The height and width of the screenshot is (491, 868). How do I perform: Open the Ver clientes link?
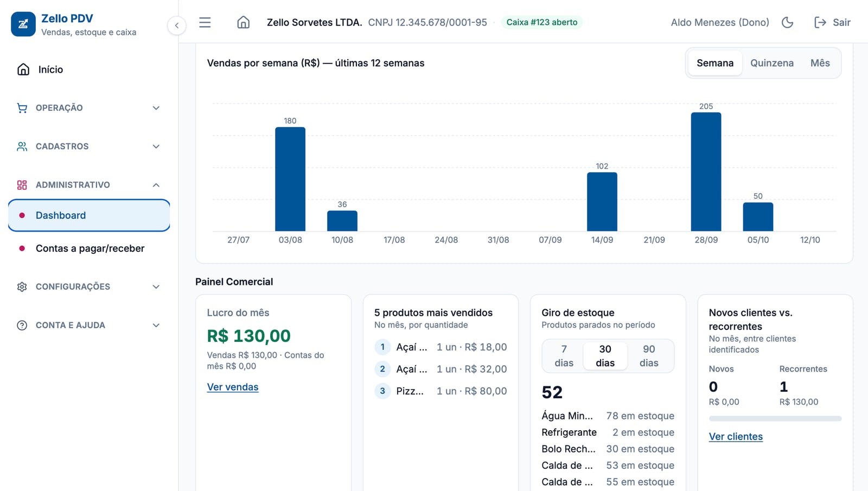click(736, 436)
